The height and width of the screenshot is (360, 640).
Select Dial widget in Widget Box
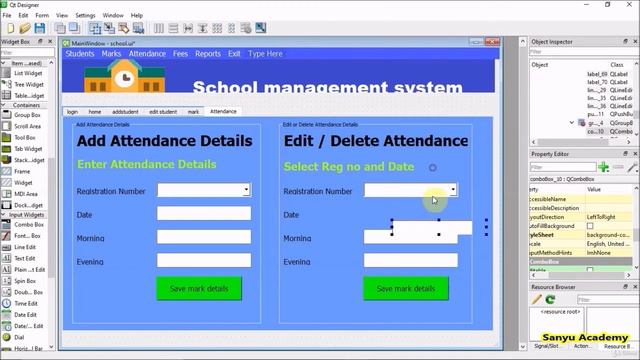click(x=19, y=337)
